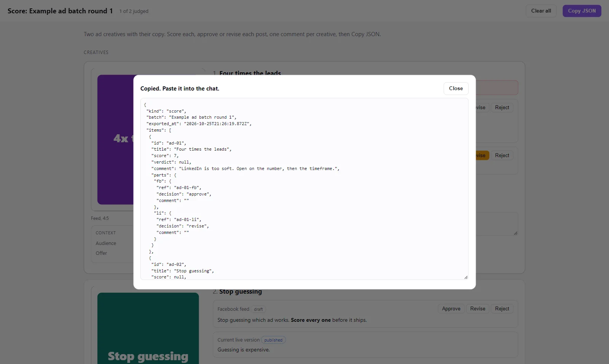
Task: Select the "decision": "approve" line in JSON
Action: 184,194
